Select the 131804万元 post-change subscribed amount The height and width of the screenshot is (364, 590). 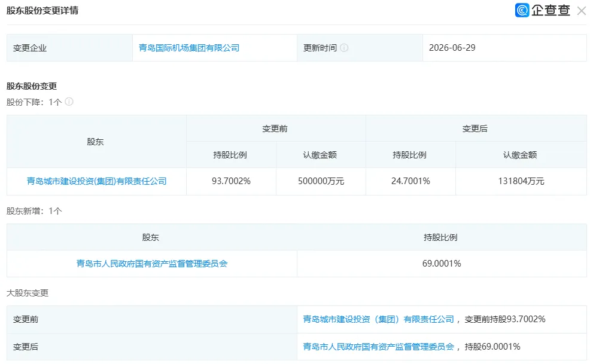pyautogui.click(x=521, y=181)
